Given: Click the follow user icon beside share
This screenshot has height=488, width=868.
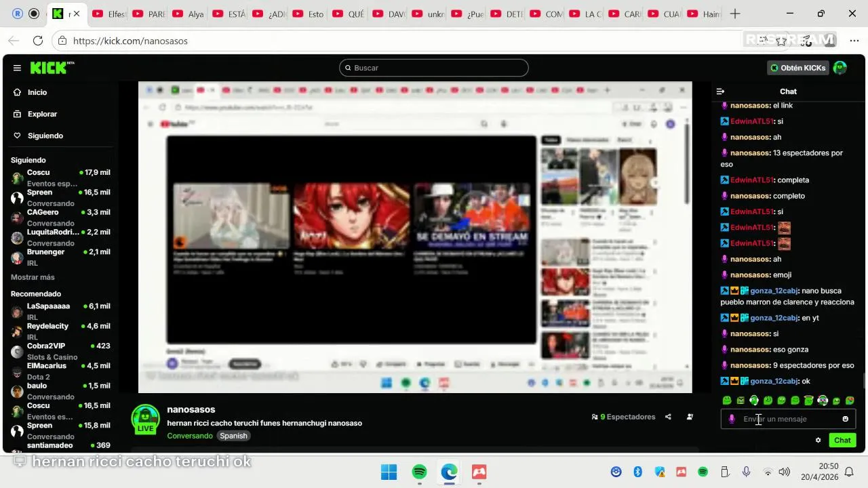Looking at the screenshot, I should (x=690, y=417).
